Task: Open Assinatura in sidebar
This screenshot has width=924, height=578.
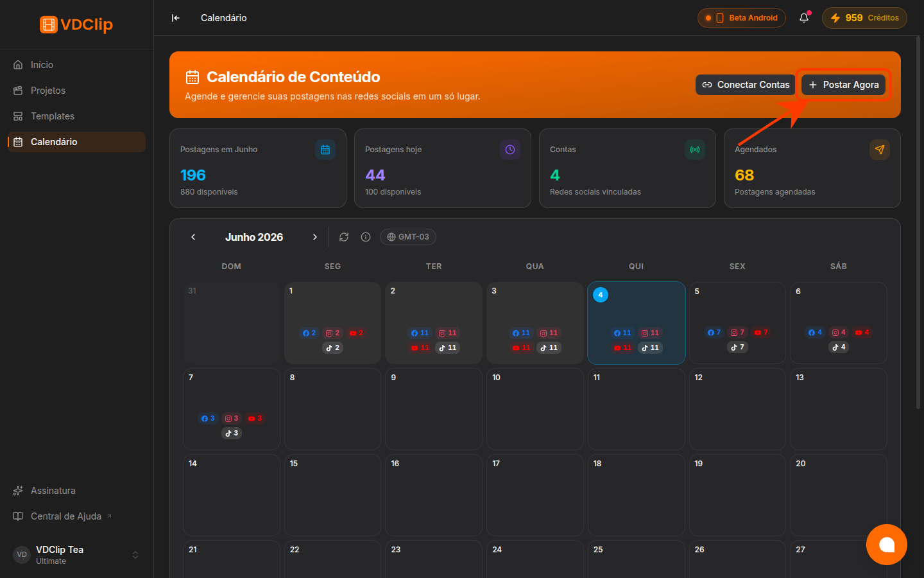Action: pos(77,491)
